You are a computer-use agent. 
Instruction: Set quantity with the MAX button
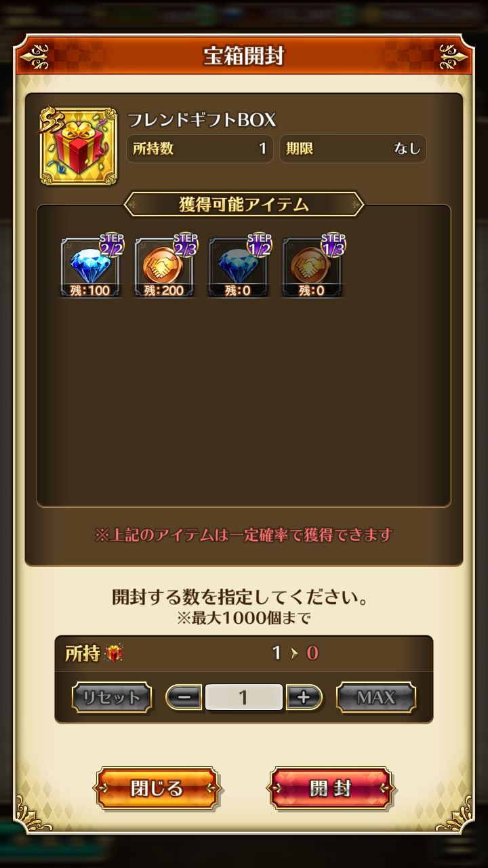[x=376, y=697]
